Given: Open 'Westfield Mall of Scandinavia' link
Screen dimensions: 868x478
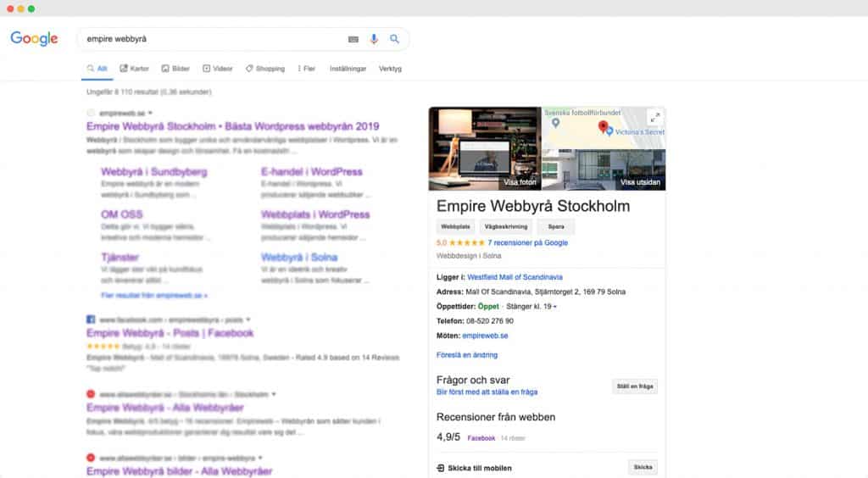Looking at the screenshot, I should pyautogui.click(x=515, y=277).
